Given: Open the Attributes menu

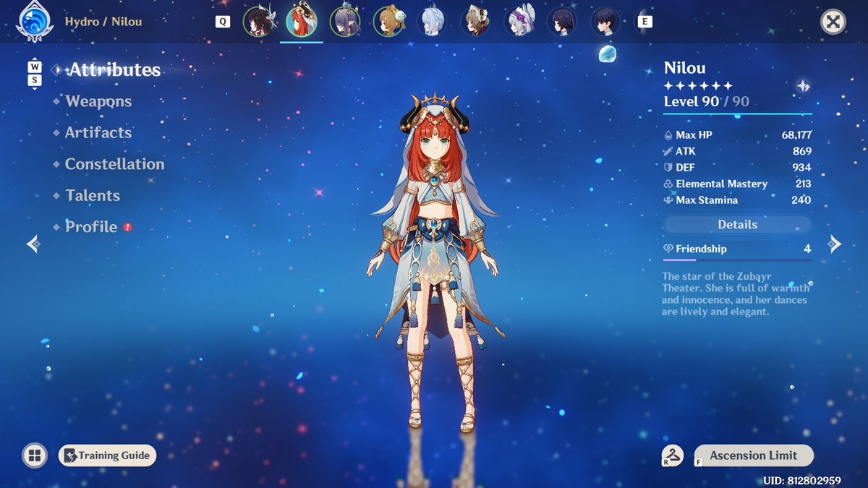Looking at the screenshot, I should (114, 70).
